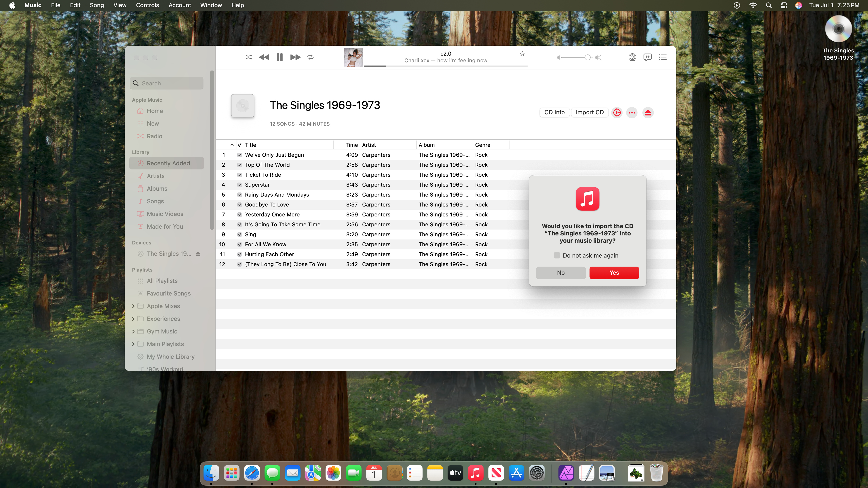
Task: Select Recently Added in Library
Action: click(166, 163)
